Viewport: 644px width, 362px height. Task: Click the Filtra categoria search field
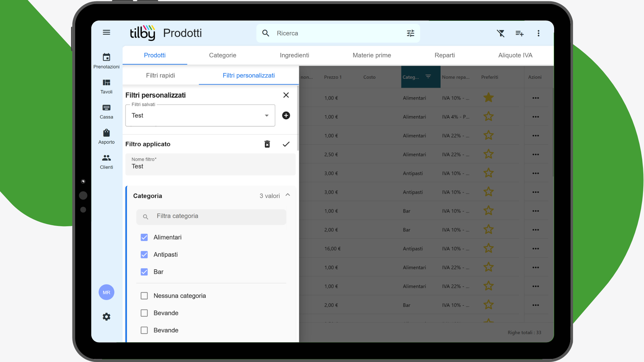pyautogui.click(x=211, y=217)
